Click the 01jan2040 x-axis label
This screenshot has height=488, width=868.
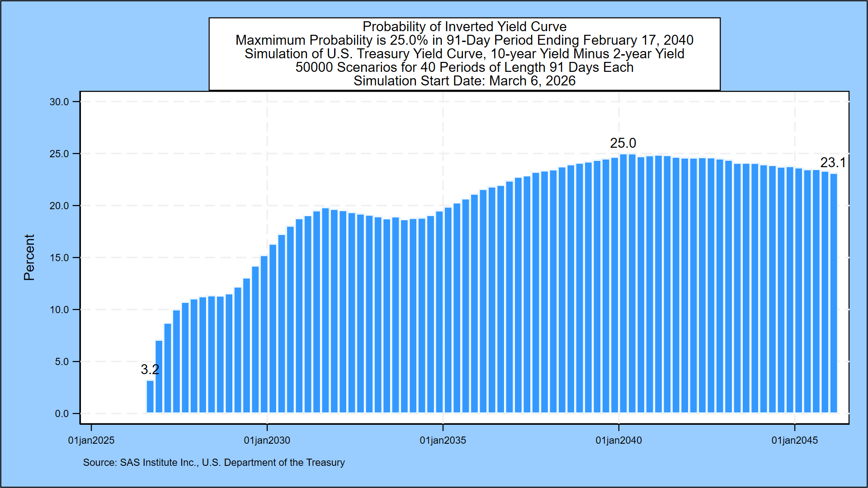pos(618,441)
